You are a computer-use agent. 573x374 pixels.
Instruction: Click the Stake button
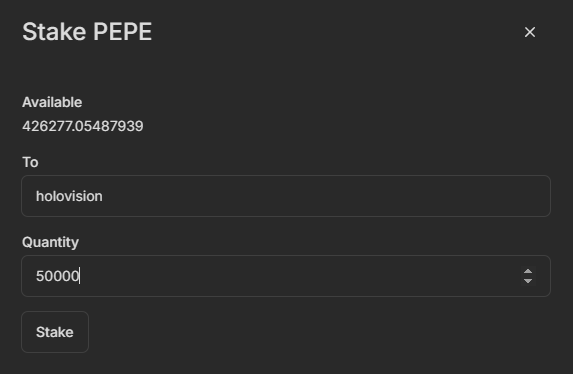pyautogui.click(x=55, y=332)
